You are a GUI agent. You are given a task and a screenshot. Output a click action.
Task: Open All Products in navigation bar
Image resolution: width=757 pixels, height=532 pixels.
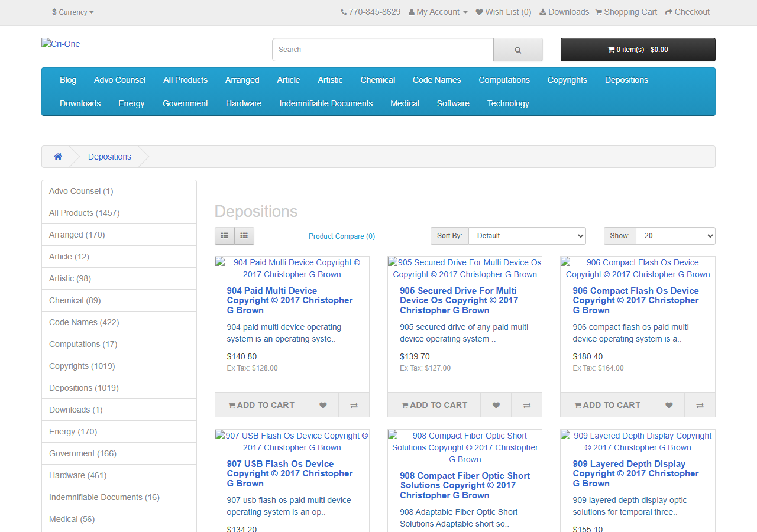point(186,80)
